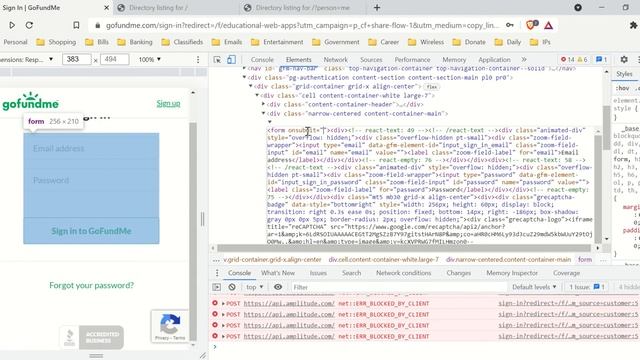This screenshot has width=640, height=360.
Task: Open the extensions puzzle icon
Action: (x=633, y=25)
